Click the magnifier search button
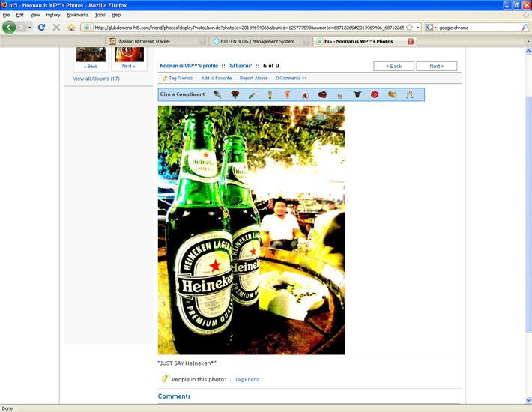532x412 pixels. tap(525, 28)
